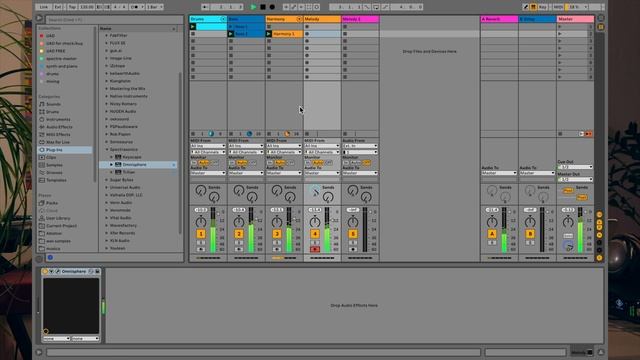
Task: Click the browser search field
Action: pyautogui.click(x=114, y=20)
